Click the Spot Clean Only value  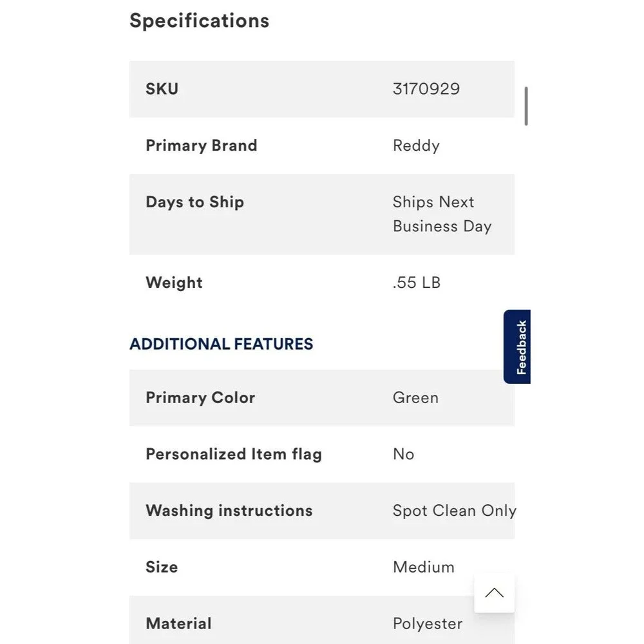click(454, 511)
